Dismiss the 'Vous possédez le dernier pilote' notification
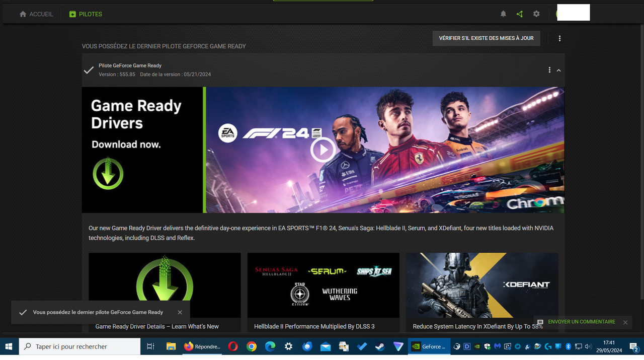Screen dimensions: 644x360 (180, 312)
